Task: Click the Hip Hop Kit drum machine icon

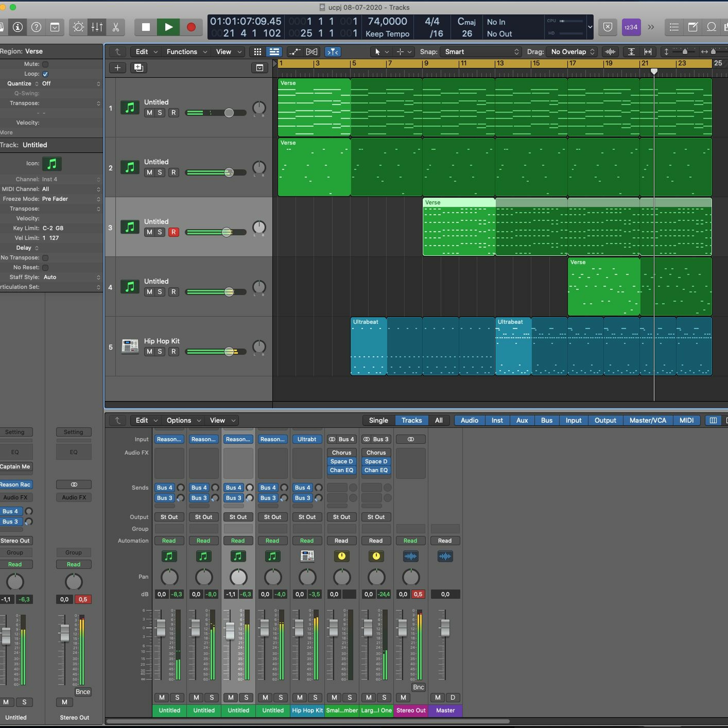Action: pyautogui.click(x=130, y=346)
